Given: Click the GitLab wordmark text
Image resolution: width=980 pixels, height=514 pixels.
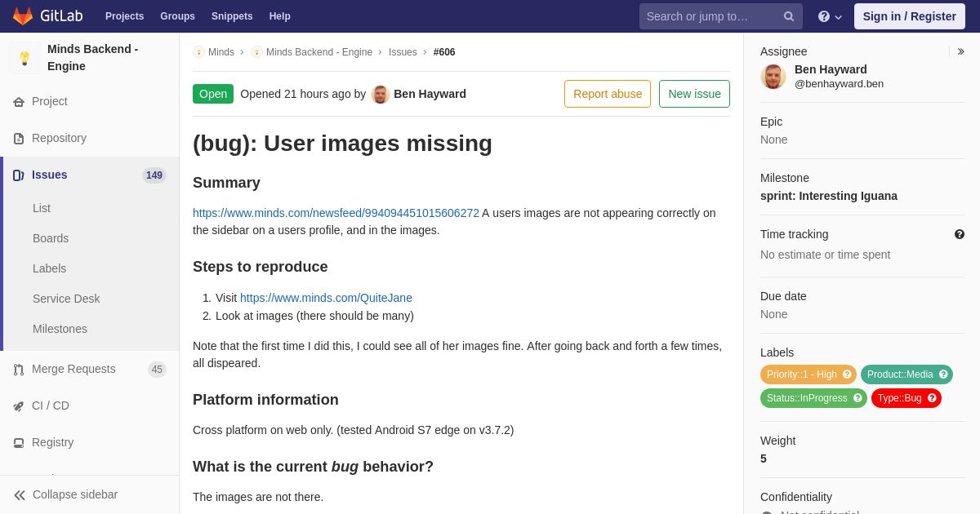Looking at the screenshot, I should [61, 16].
